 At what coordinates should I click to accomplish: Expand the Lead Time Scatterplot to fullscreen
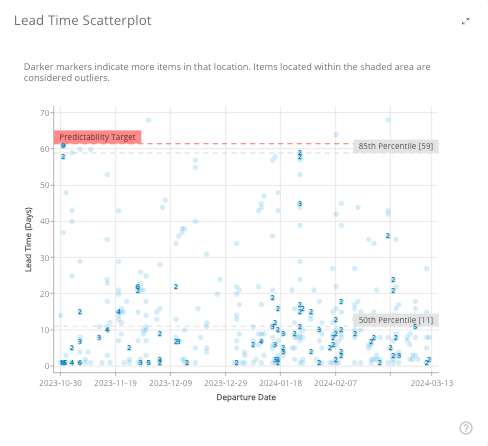[x=465, y=21]
